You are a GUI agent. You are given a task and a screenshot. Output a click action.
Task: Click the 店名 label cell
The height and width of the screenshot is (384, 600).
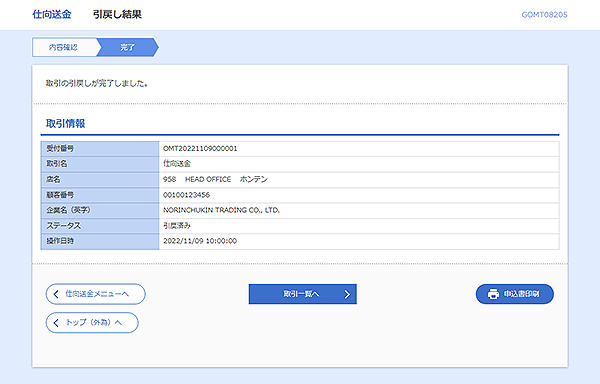(100, 180)
